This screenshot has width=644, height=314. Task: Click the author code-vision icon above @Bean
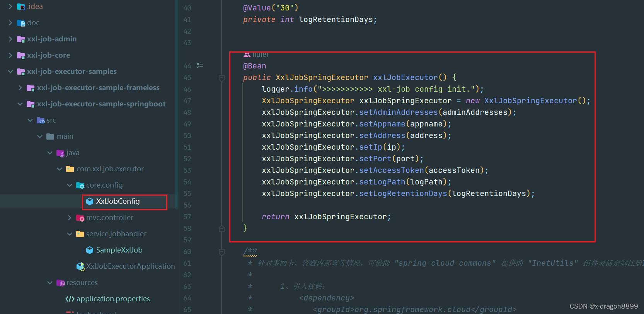tap(247, 55)
